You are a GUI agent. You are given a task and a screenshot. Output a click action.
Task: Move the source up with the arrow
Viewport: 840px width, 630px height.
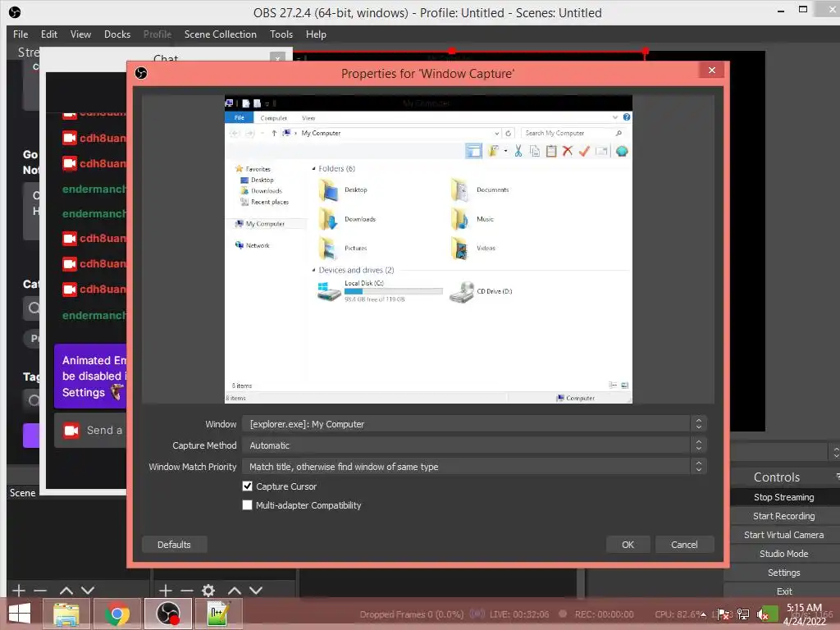tap(235, 591)
